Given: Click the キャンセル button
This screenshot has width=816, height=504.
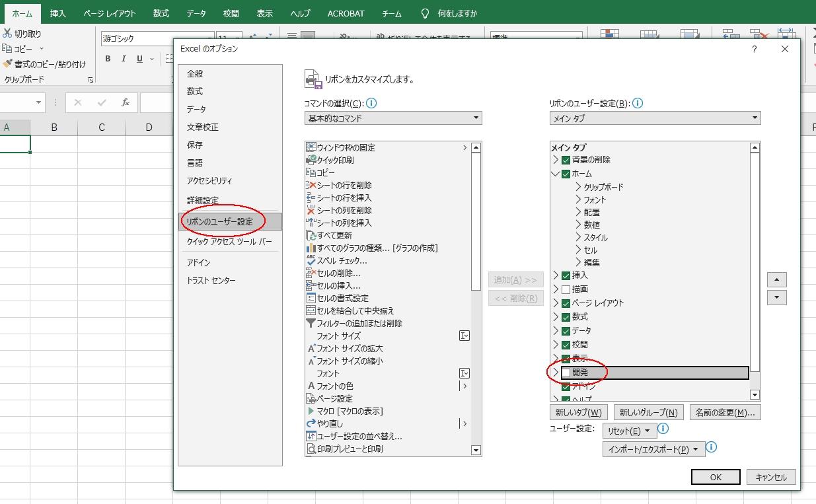Looking at the screenshot, I should tap(771, 477).
